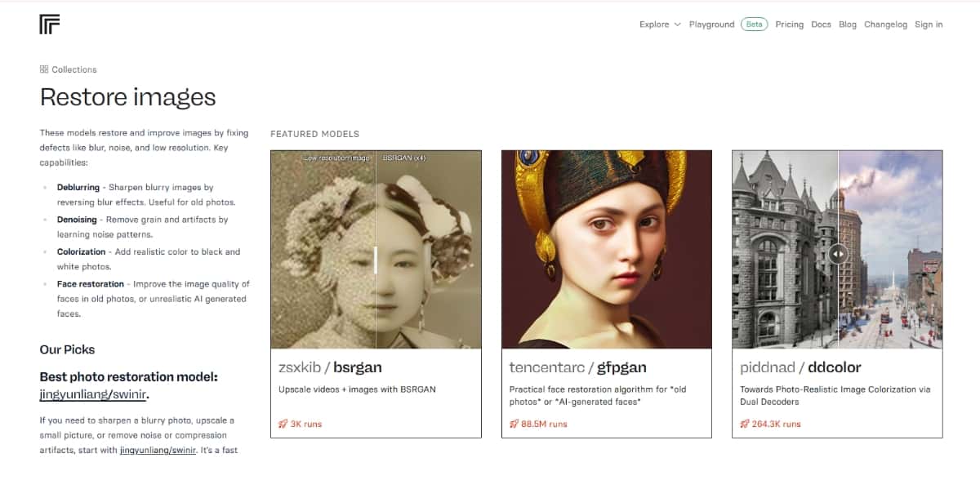Screen dimensions: 980x498
Task: Follow the jingyunliang/swinir heading link
Action: click(94, 394)
